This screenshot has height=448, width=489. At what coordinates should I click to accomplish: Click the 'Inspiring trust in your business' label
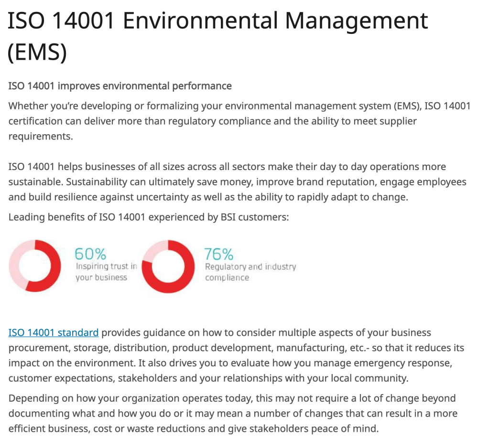click(x=106, y=272)
